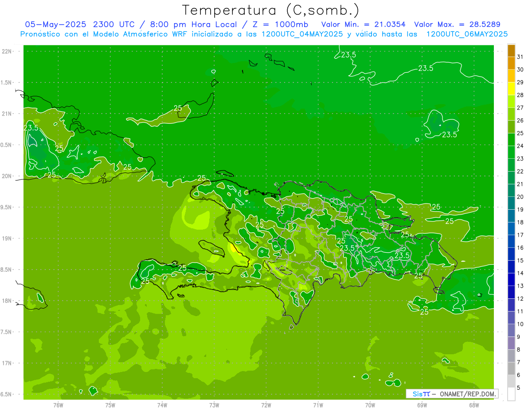Select the "Valor Min. = 21.0354" readout

point(363,24)
